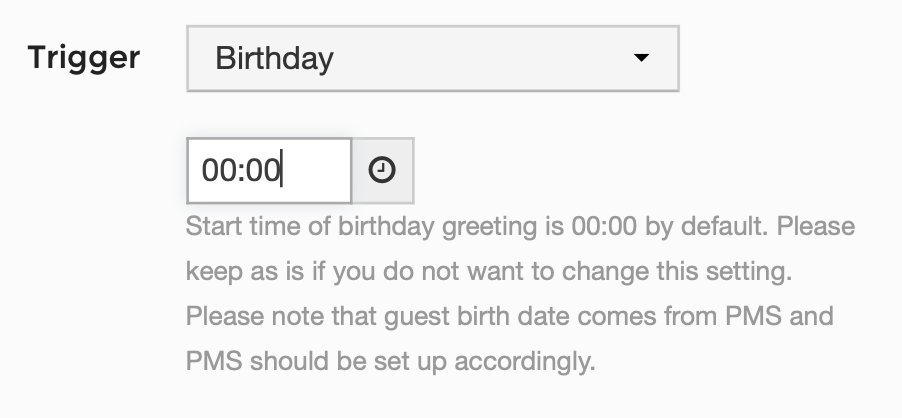Expand the Trigger dropdown showing Birthday
902x418 pixels.
coord(433,58)
